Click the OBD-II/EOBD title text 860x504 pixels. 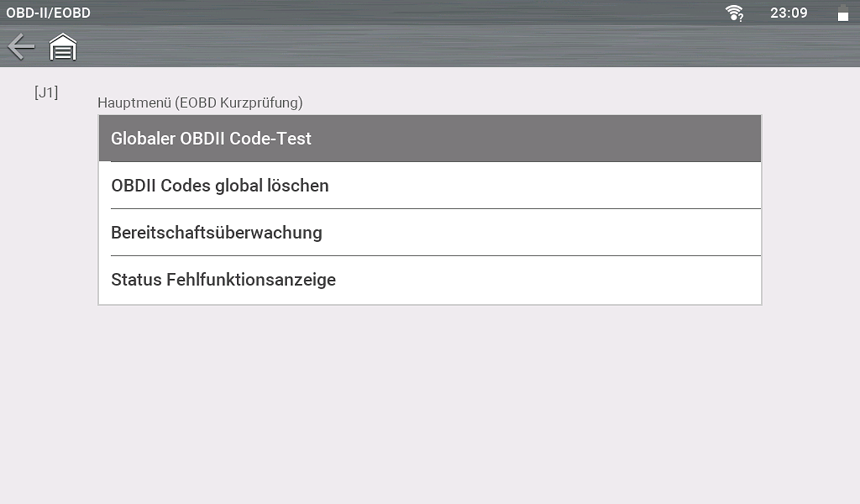pos(48,13)
